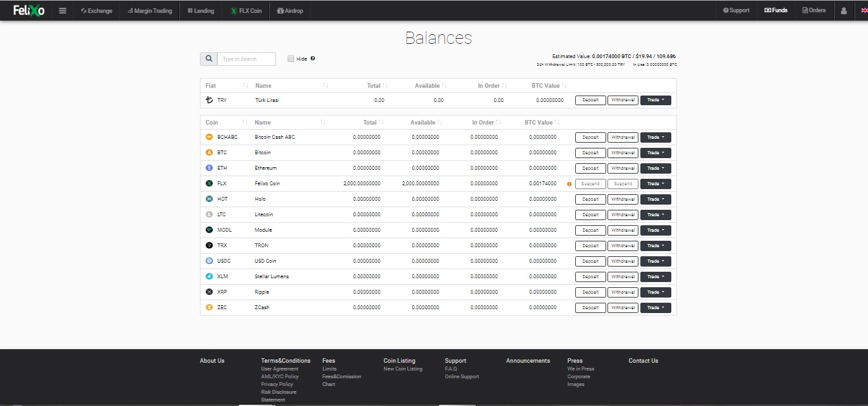Open Contact Us in the footer
The width and height of the screenshot is (868, 406).
[x=644, y=361]
